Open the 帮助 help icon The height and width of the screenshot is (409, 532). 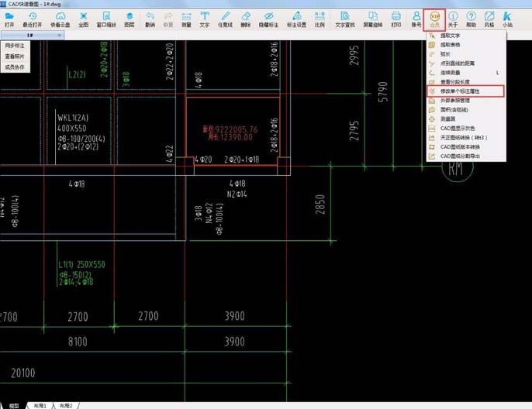[471, 19]
